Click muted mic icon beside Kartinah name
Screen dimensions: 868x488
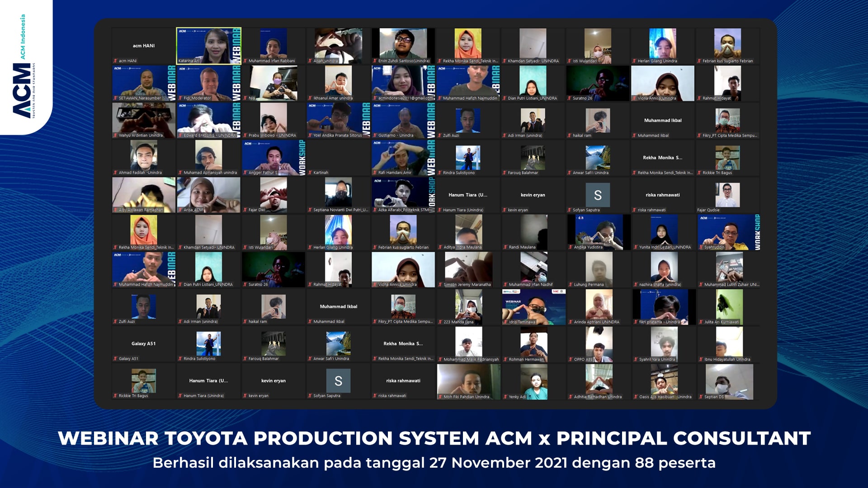tap(310, 173)
